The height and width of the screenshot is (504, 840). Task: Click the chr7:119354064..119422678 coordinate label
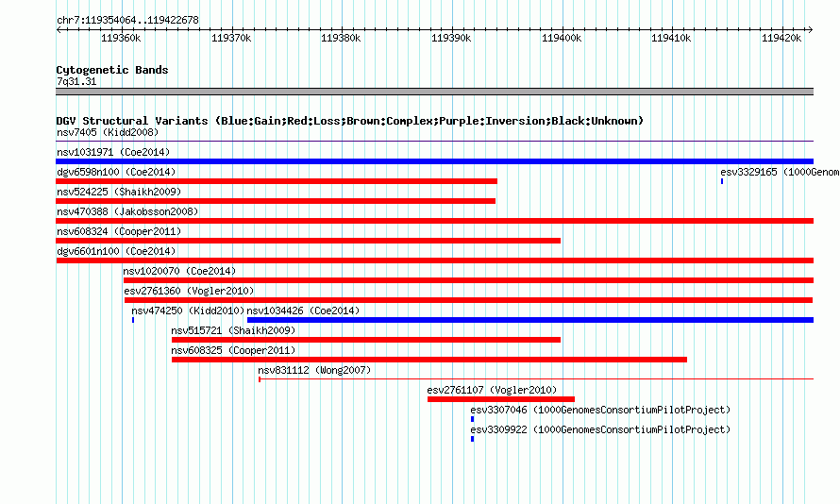[x=127, y=20]
